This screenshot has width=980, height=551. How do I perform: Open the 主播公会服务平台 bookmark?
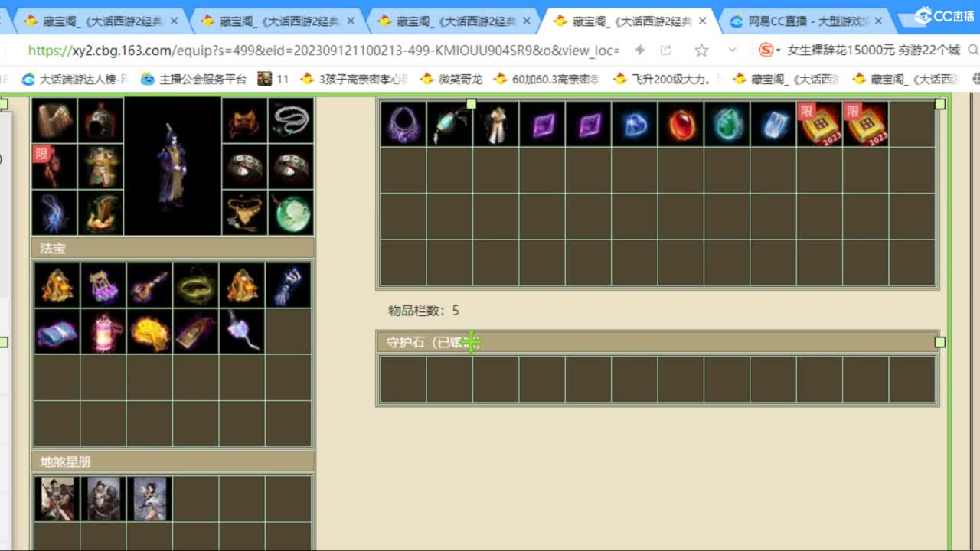(194, 79)
